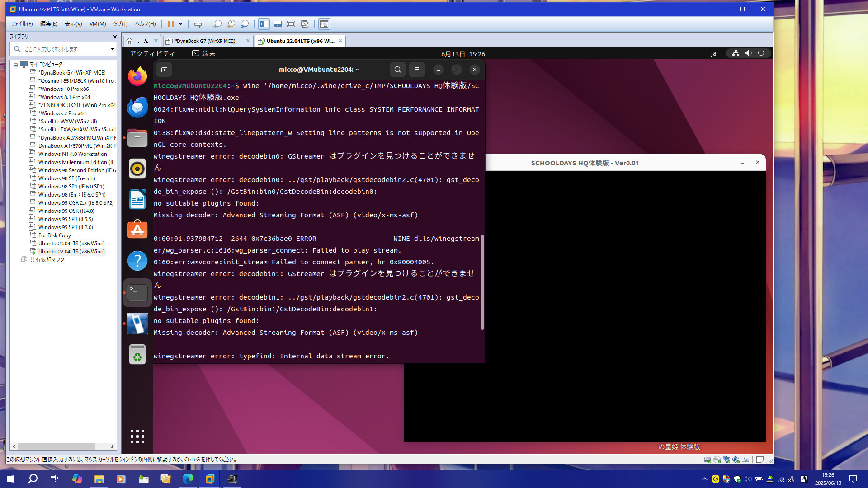Open the snapshot manager icon
This screenshot has width=868, height=488.
245,24
